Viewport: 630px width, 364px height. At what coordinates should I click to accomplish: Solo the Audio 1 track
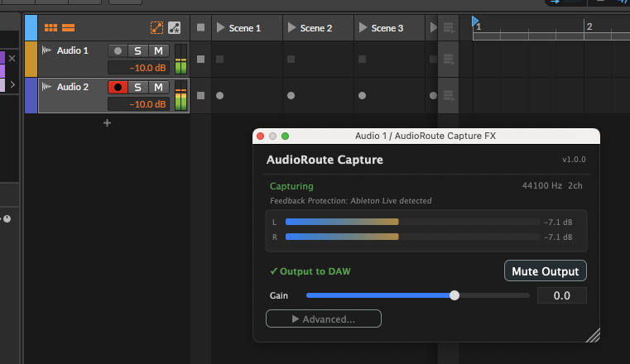point(137,51)
